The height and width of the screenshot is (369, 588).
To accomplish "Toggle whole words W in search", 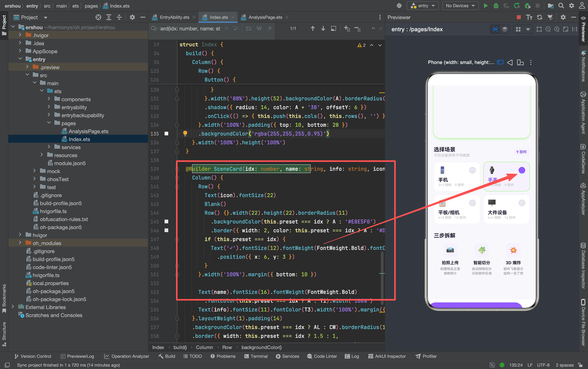I will (259, 29).
